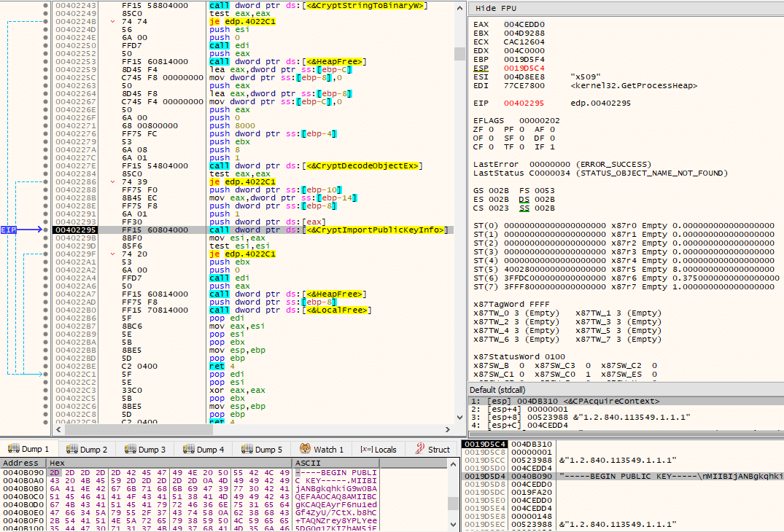Image resolution: width=784 pixels, height=532 pixels.
Task: Toggle breakpoint dot at address 00402243
Action: pos(45,6)
